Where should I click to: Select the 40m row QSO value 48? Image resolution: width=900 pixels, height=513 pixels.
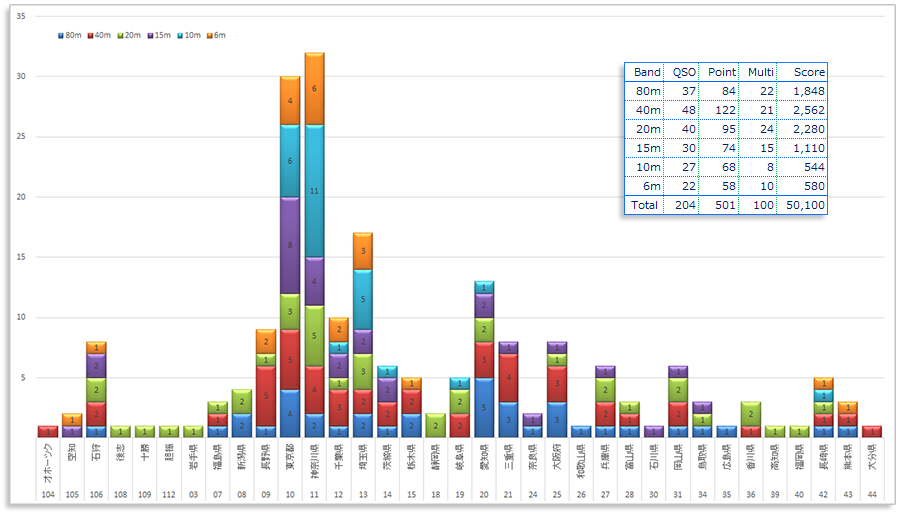pos(684,110)
